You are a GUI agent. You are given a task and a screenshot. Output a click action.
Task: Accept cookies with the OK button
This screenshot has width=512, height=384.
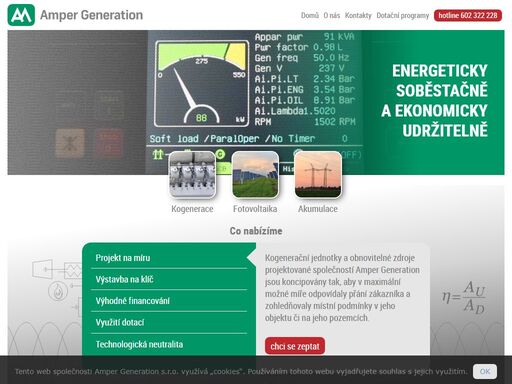(485, 371)
